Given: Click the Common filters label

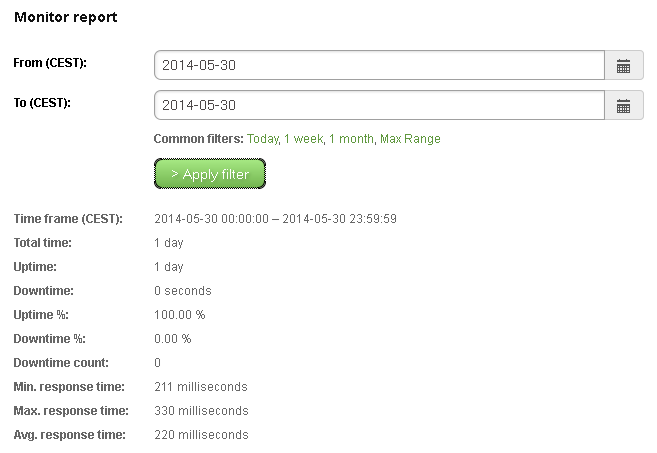Looking at the screenshot, I should (x=198, y=139).
